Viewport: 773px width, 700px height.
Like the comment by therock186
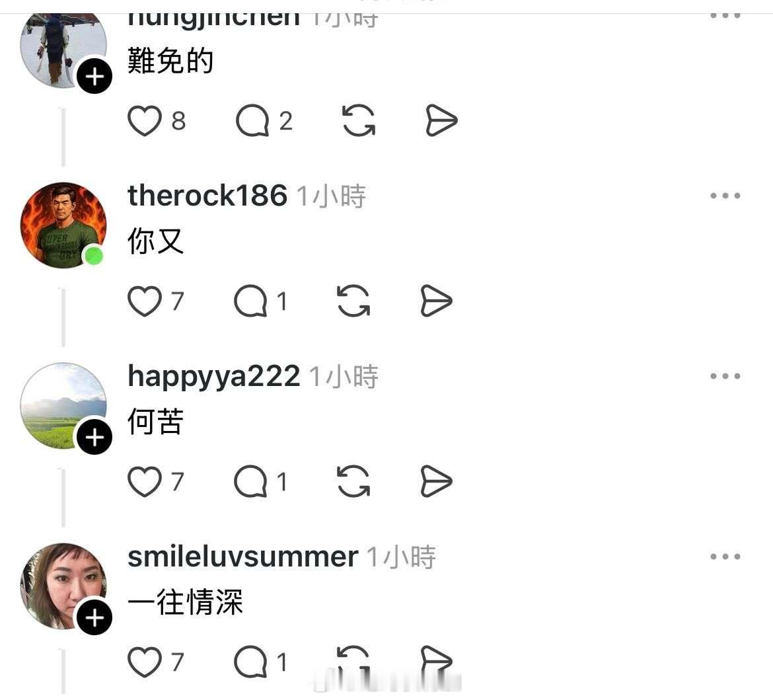coord(145,301)
